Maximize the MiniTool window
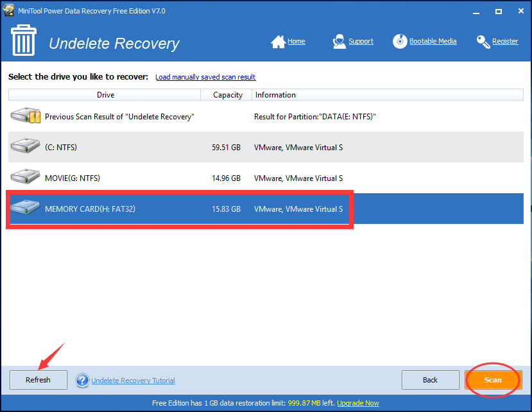Screen dimensions: 532x412 coord(499,12)
